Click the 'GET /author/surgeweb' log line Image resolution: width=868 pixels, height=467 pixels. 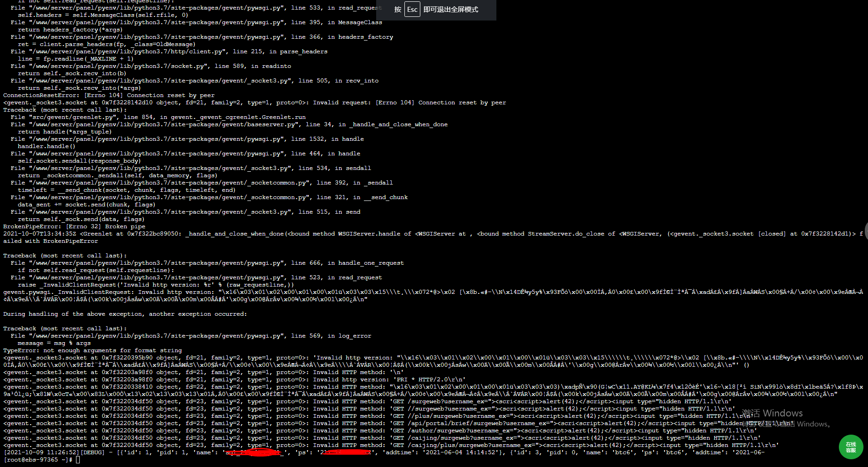point(380,431)
